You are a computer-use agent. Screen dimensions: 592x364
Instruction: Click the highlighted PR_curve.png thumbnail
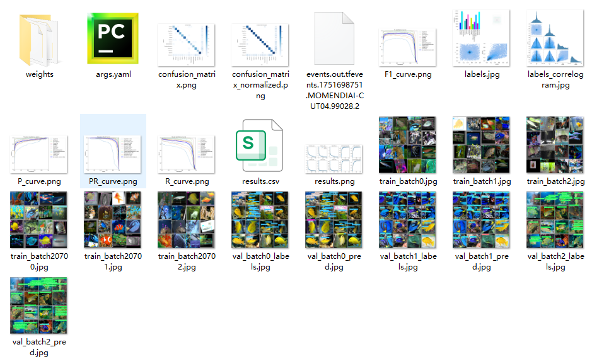(x=112, y=154)
